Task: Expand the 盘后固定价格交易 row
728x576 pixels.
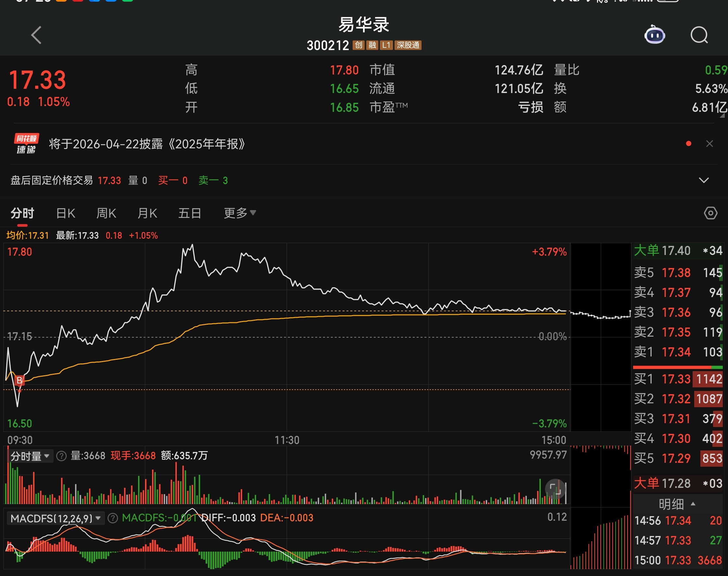Action: (x=704, y=181)
